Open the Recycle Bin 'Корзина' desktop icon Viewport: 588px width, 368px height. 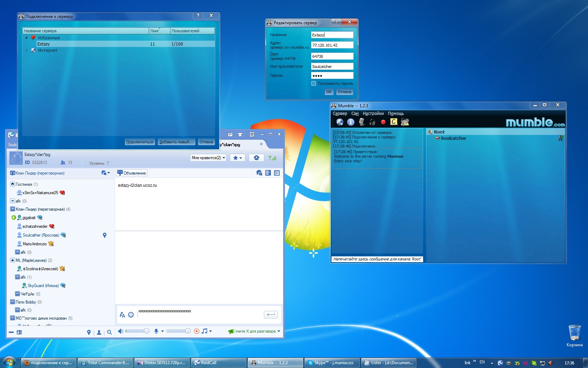click(x=574, y=336)
